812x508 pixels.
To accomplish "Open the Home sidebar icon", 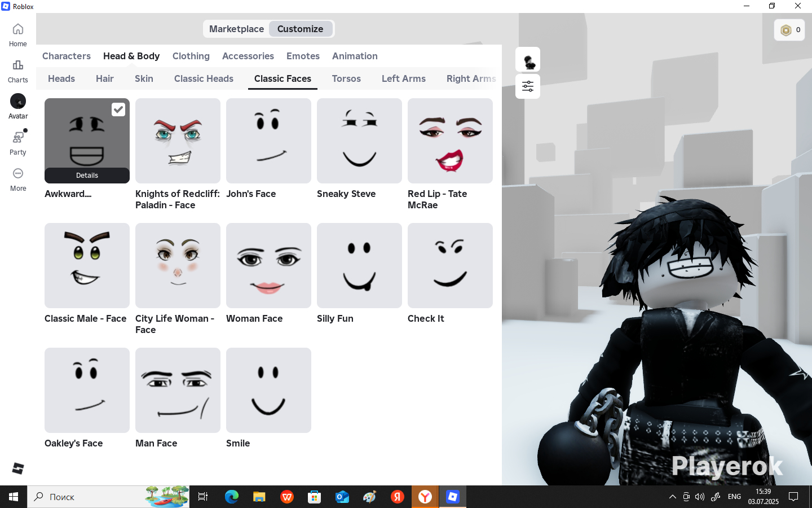I will (18, 29).
